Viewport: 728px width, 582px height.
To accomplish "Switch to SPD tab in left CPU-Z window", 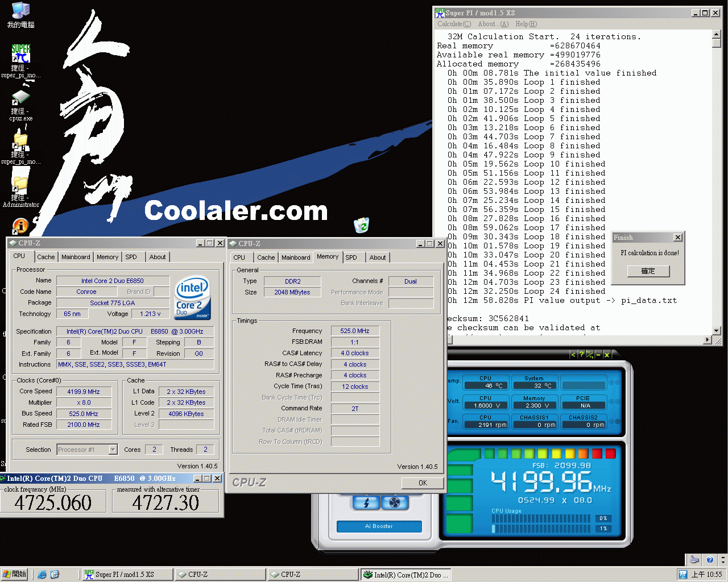I will (131, 257).
